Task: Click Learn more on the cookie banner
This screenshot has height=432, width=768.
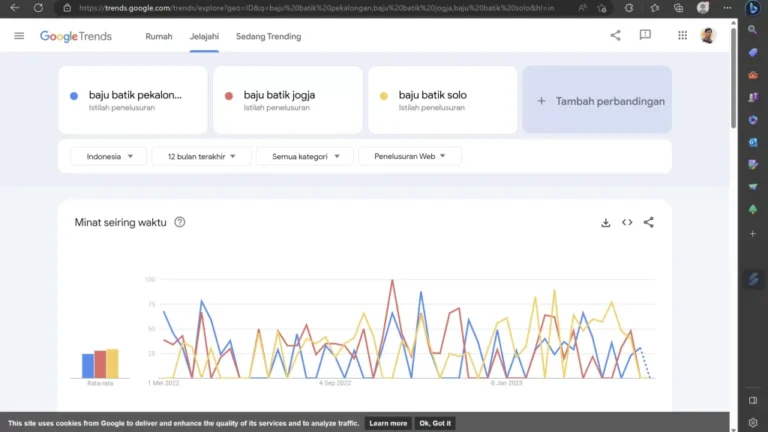Action: pyautogui.click(x=388, y=423)
